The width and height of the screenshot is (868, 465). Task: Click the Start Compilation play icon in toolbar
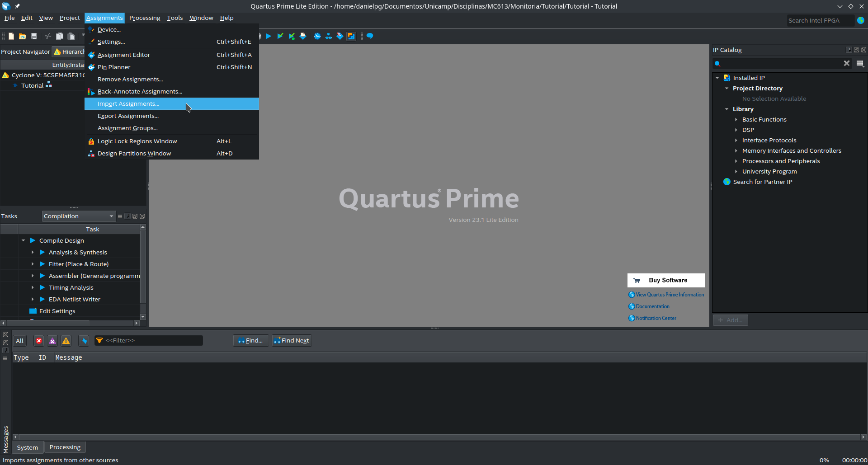[x=269, y=36]
